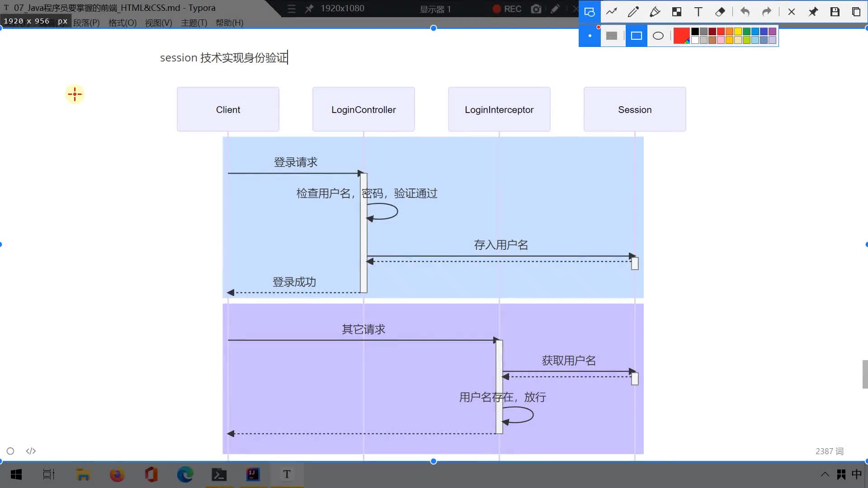Pick the white color swatch
Image resolution: width=868 pixels, height=488 pixels.
coord(695,40)
